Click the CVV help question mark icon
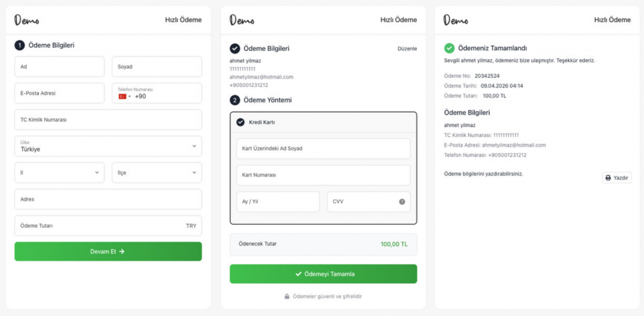Screen dimensions: 644x316 pyautogui.click(x=402, y=202)
